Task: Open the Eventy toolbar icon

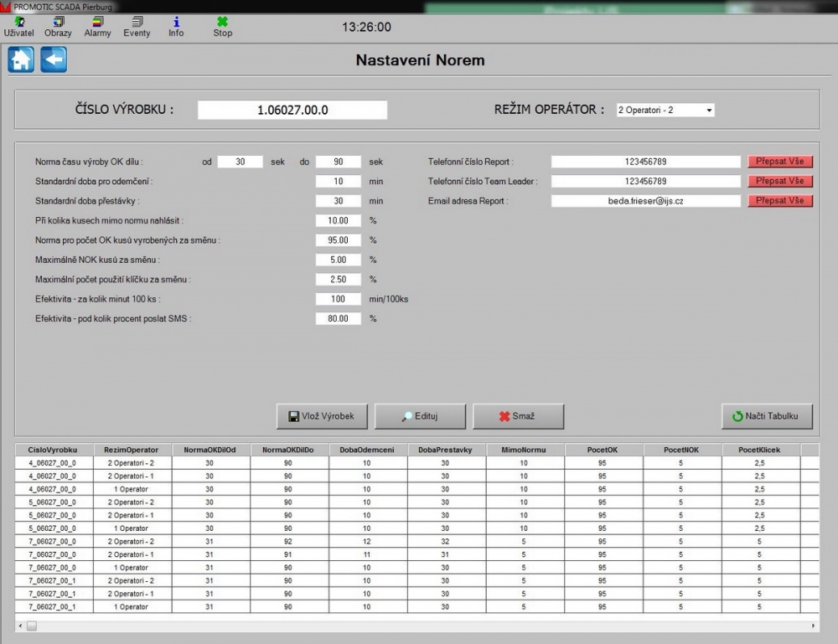Action: [137, 27]
